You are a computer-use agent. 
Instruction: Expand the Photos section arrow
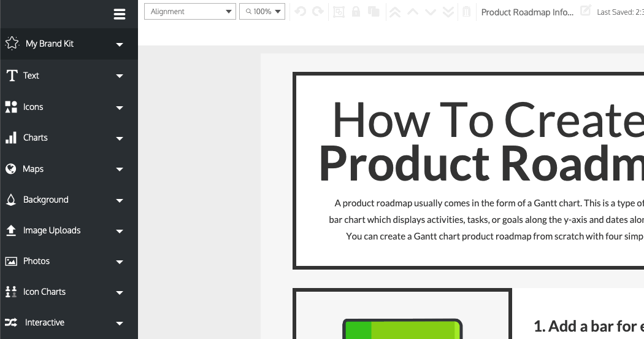[x=120, y=262]
